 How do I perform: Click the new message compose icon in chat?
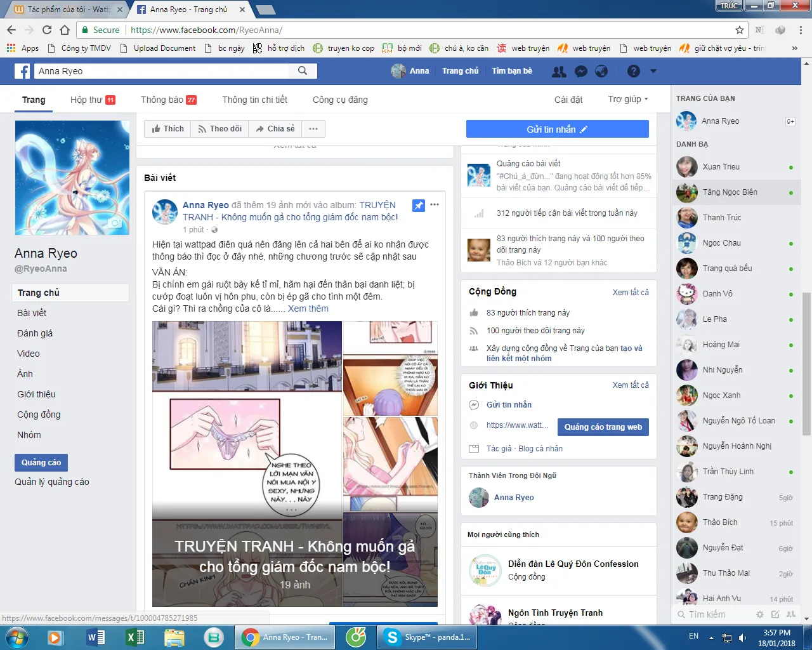coord(775,614)
